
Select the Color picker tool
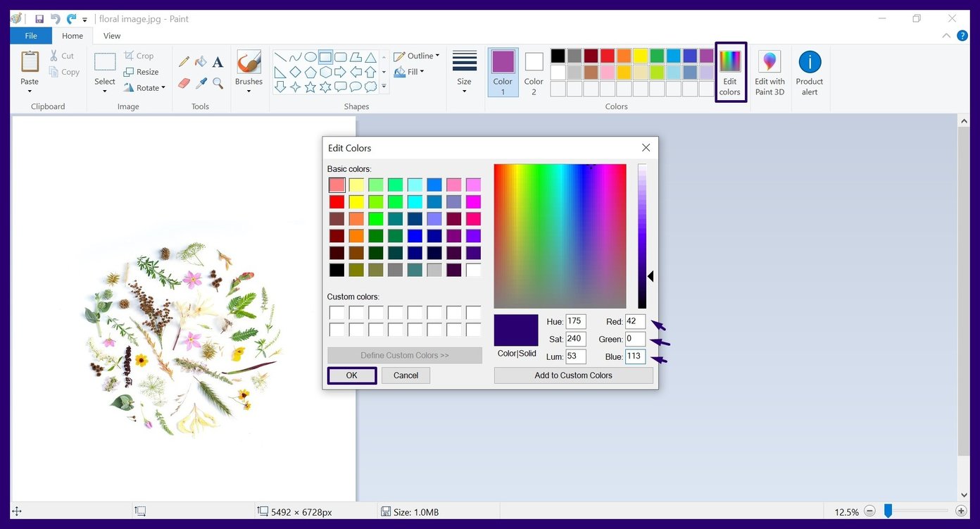point(201,82)
